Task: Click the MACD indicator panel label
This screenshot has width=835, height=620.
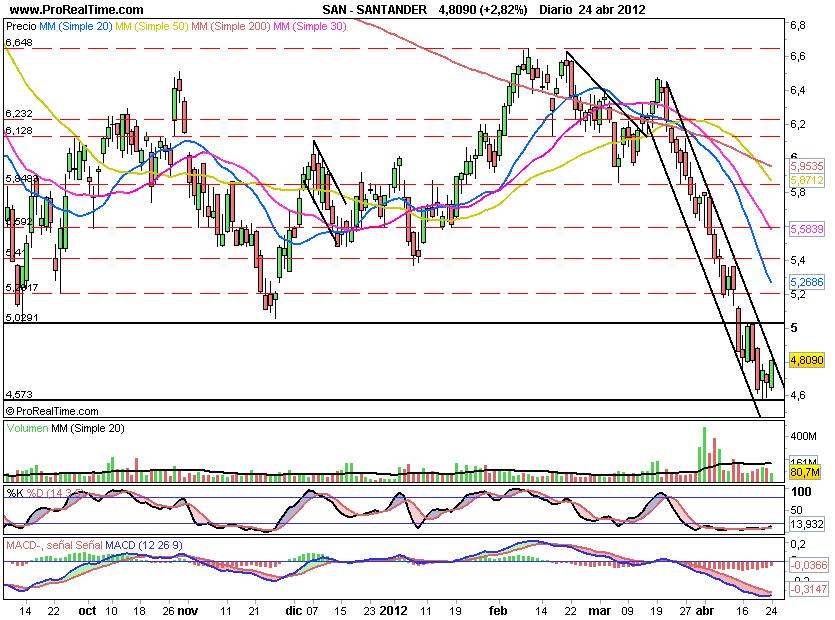Action: (22, 545)
